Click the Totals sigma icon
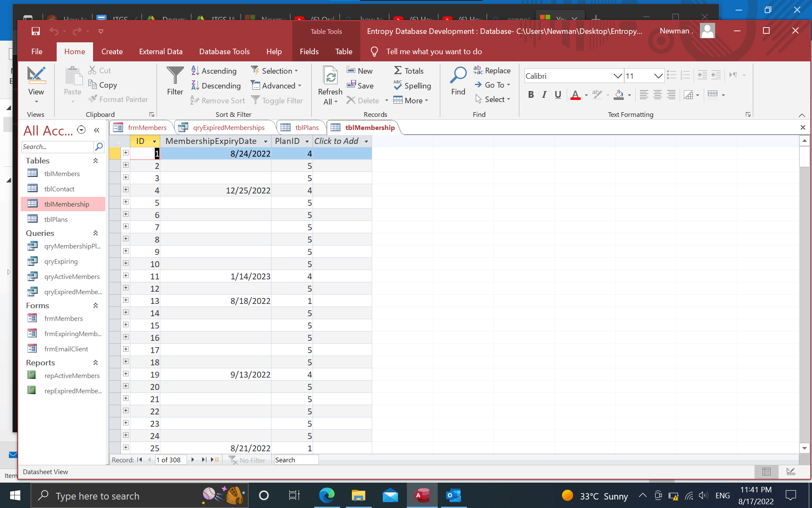Viewport: 812px width, 508px height. coord(398,71)
